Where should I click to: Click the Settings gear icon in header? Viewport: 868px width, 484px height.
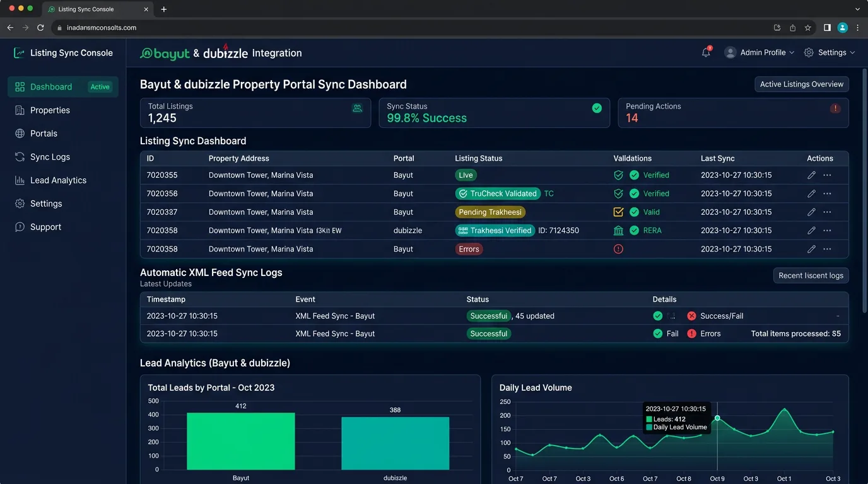click(x=809, y=53)
